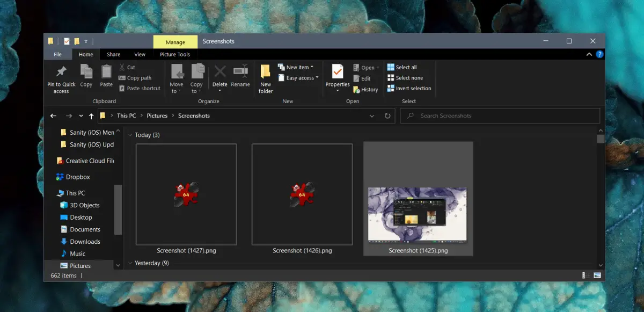
Task: Refresh the Screenshots folder view
Action: [x=387, y=116]
